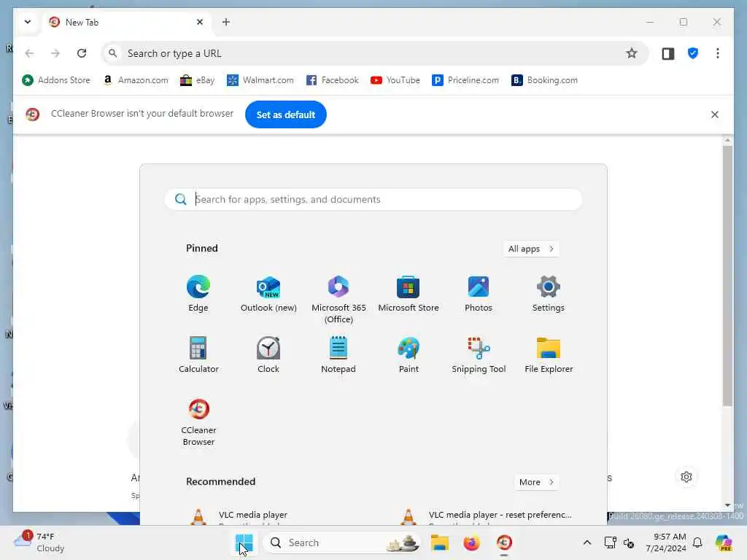Click the taskbar Search box
Viewport: 747px width, 560px height.
[342, 542]
